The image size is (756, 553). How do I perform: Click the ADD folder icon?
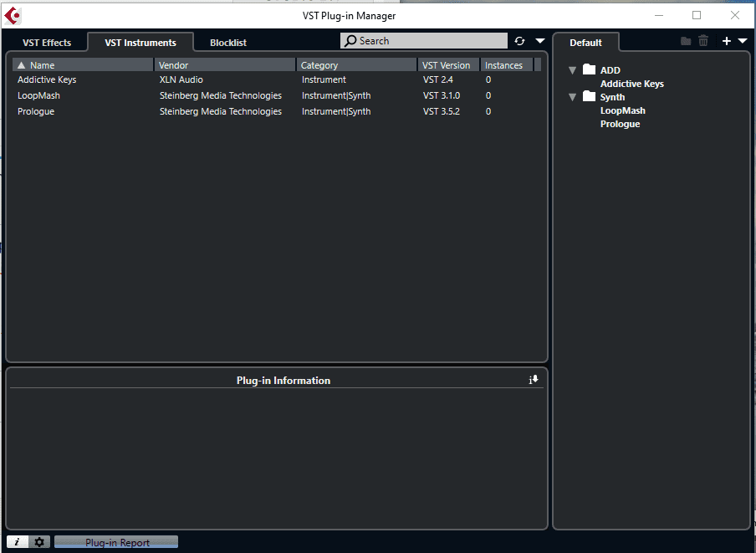tap(589, 69)
